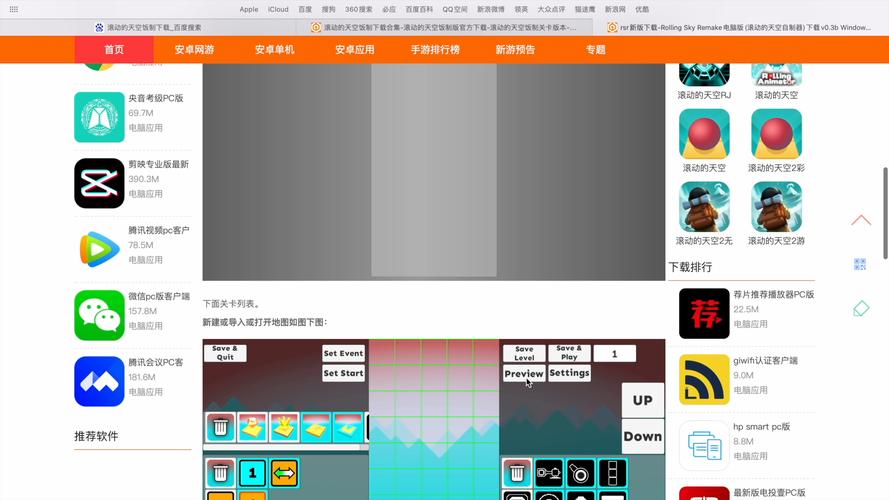
Task: Click the 滚动的天空2彩 red ball icon
Action: point(776,134)
